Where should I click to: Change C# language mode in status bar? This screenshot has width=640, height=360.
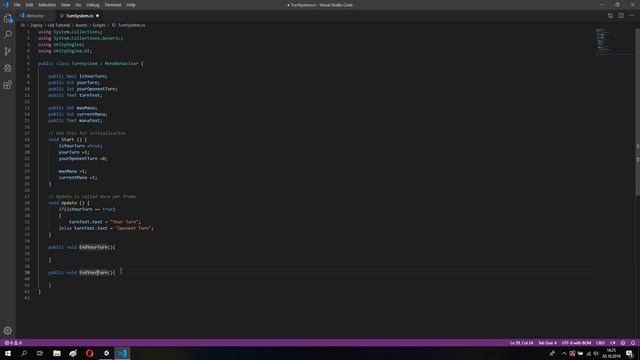[613, 343]
